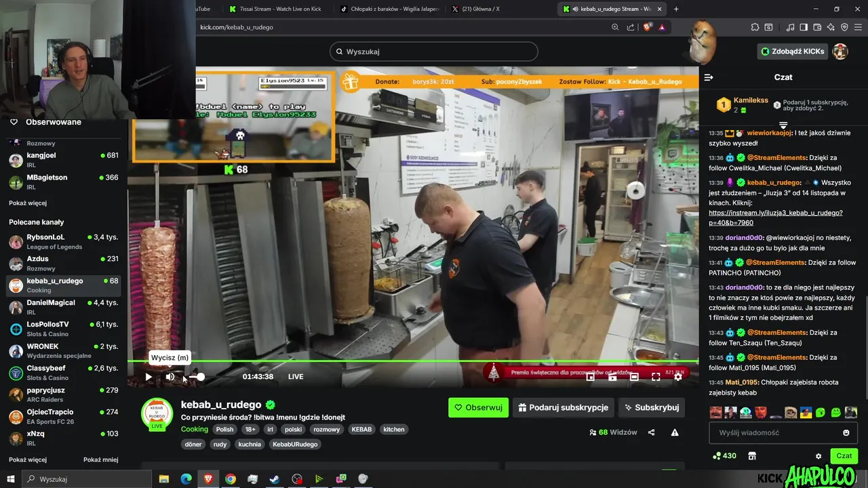This screenshot has height=488, width=868.
Task: Report the stream via the warning triangle icon
Action: 675,432
